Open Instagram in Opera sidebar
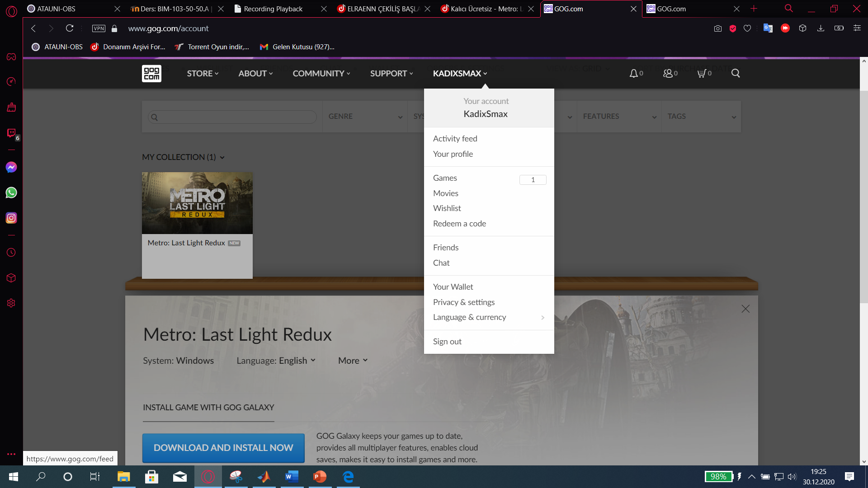Screen dimensions: 868x488 point(11,218)
